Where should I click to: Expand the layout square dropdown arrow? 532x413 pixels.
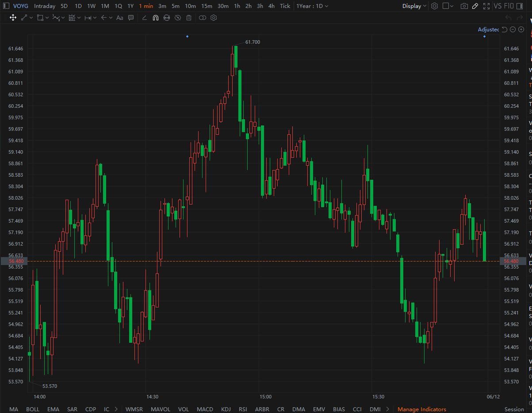point(452,6)
